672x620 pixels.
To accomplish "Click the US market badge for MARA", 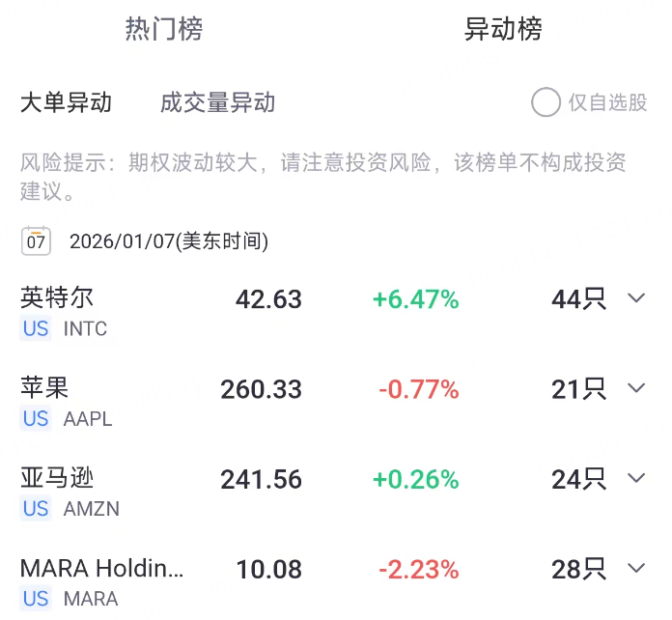I will (x=36, y=599).
